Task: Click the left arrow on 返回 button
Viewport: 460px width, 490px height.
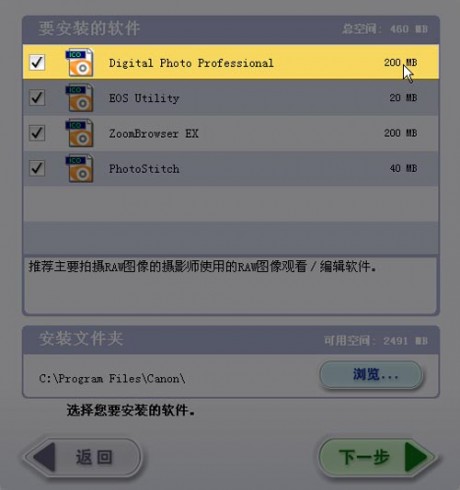Action: 45,457
